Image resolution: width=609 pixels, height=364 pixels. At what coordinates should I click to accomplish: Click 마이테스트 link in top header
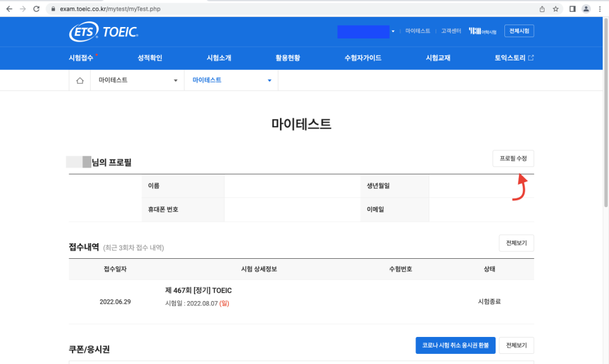pyautogui.click(x=418, y=31)
